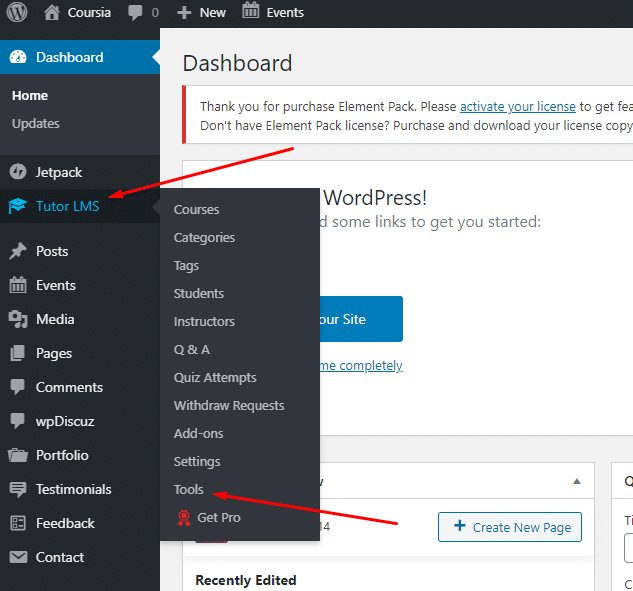Click the Media icon in sidebar
Image resolution: width=633 pixels, height=591 pixels.
point(18,319)
